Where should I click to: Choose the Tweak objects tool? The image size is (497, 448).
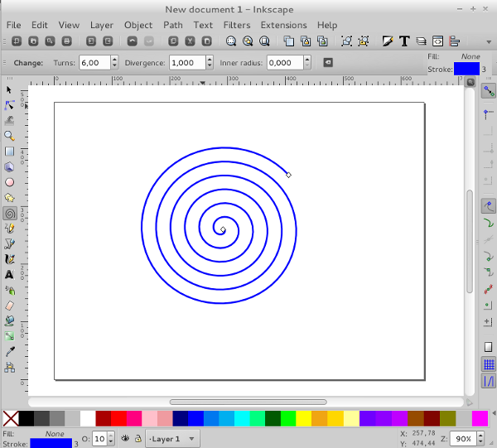tap(9, 121)
